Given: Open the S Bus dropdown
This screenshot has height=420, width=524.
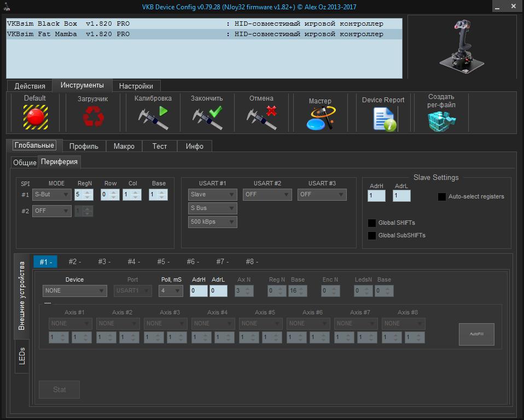Looking at the screenshot, I should (x=213, y=208).
